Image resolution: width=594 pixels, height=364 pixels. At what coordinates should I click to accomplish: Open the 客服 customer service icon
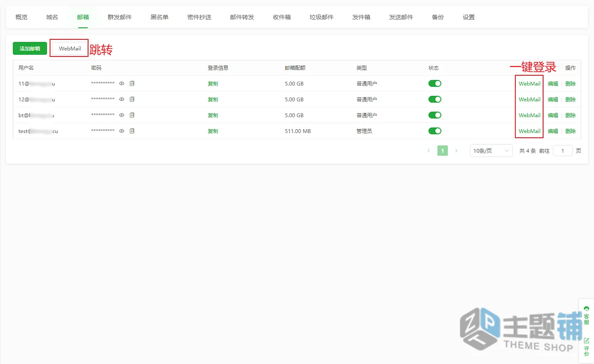click(586, 316)
